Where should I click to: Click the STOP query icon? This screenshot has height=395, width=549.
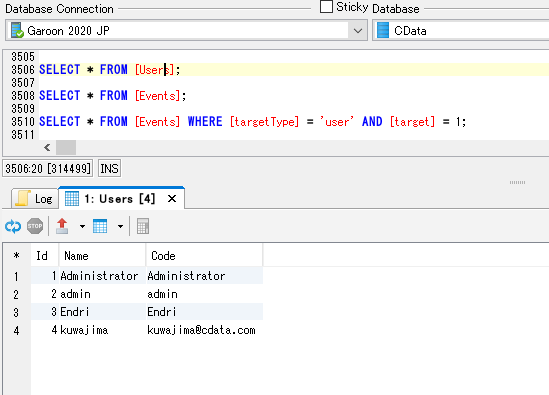pyautogui.click(x=35, y=226)
